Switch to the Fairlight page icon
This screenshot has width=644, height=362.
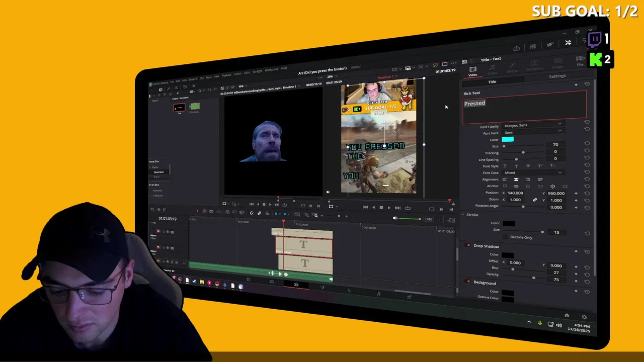pos(378,294)
